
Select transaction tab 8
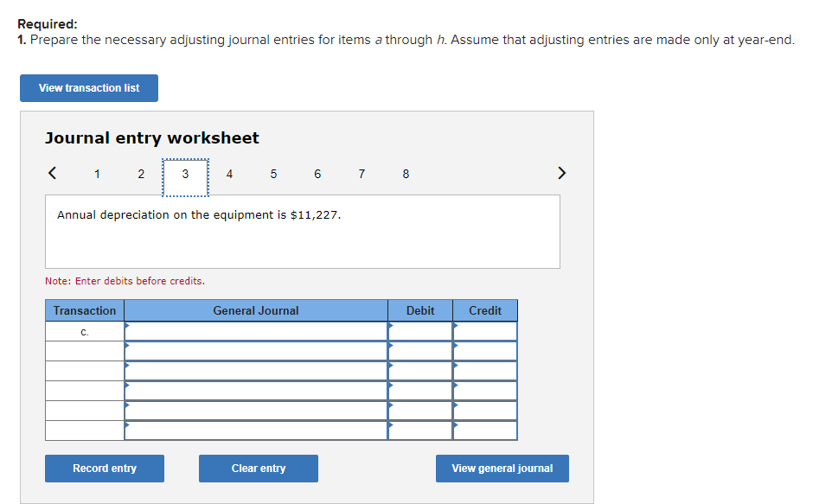point(406,174)
